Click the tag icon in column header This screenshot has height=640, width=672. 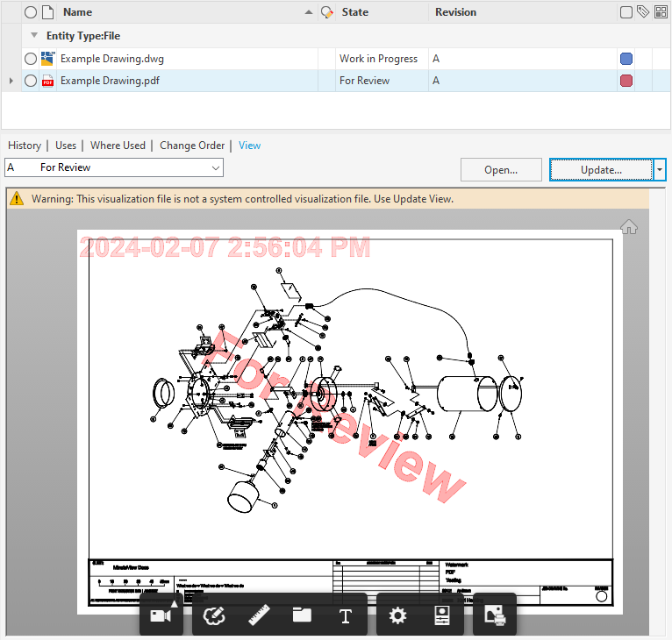pyautogui.click(x=643, y=11)
